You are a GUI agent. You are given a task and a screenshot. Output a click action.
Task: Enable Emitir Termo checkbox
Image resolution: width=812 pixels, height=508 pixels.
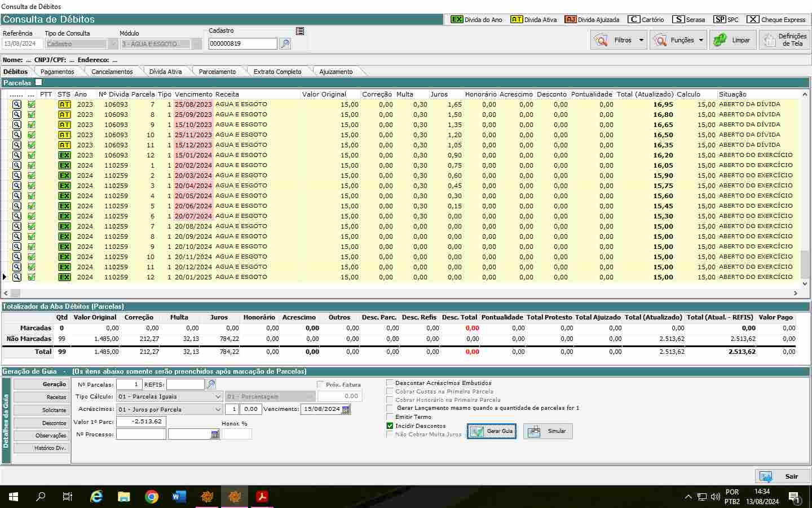pyautogui.click(x=390, y=417)
